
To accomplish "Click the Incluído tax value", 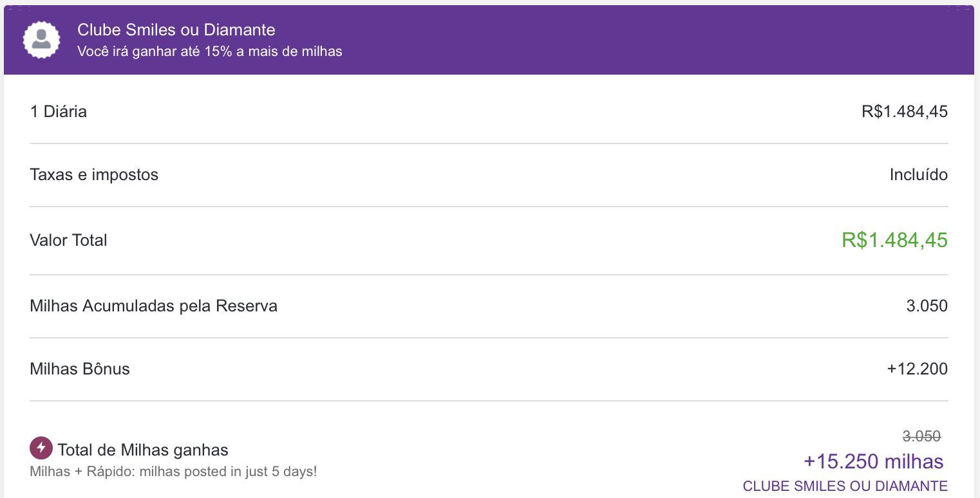I will click(918, 174).
